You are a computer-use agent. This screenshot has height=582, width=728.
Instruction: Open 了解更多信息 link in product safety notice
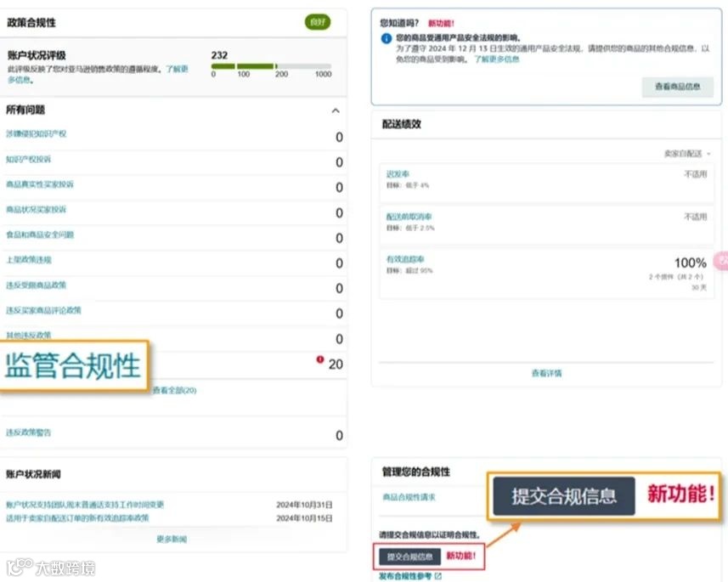[x=496, y=59]
